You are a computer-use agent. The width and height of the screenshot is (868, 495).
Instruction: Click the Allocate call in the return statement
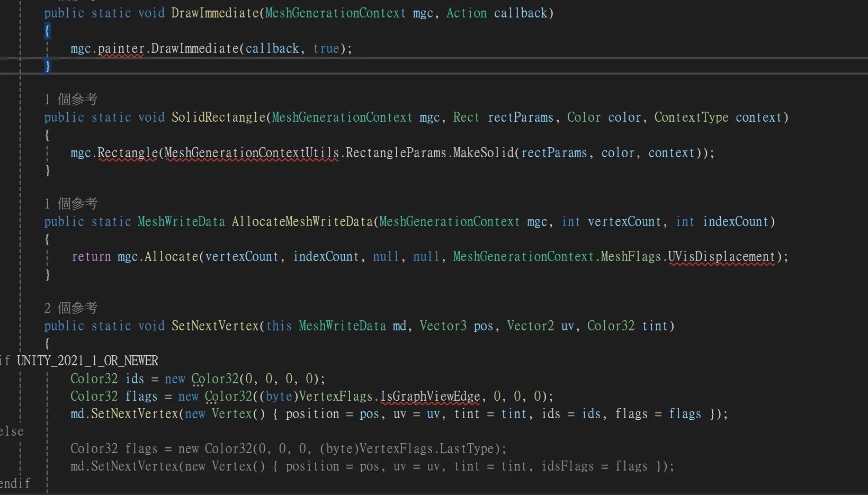171,257
